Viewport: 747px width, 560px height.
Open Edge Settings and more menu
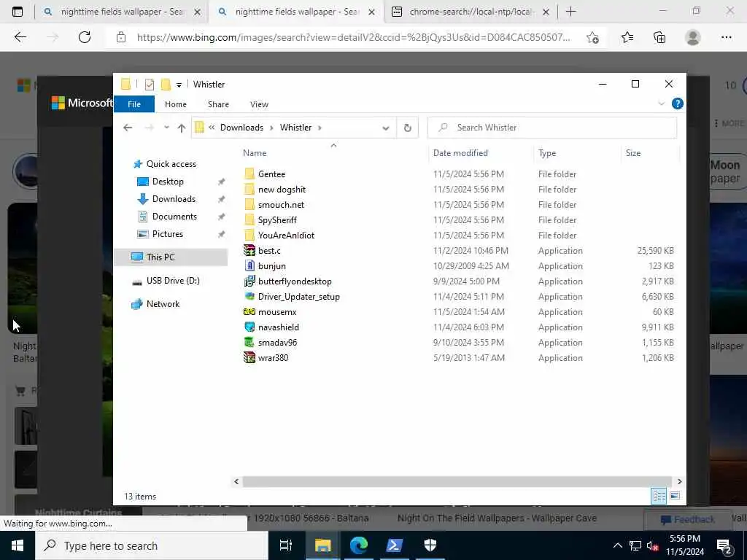(726, 37)
